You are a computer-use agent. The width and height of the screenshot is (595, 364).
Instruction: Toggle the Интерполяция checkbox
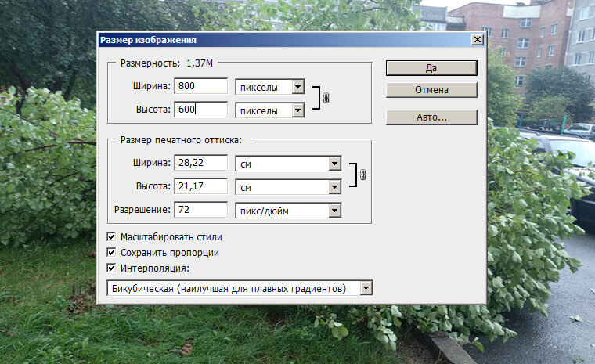click(111, 268)
